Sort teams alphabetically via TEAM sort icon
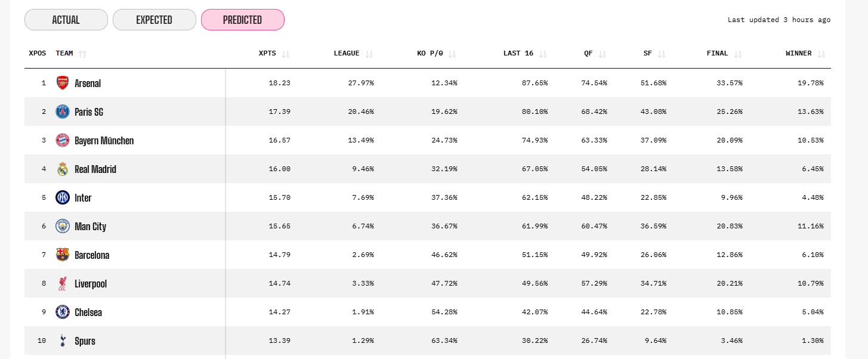This screenshot has width=868, height=359. point(82,54)
